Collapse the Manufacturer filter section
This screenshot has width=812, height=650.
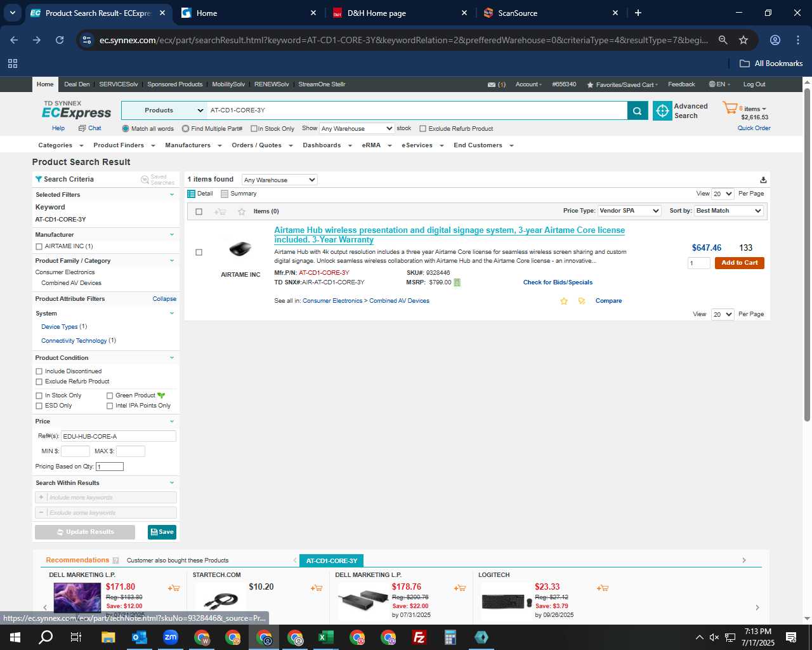[x=171, y=235]
